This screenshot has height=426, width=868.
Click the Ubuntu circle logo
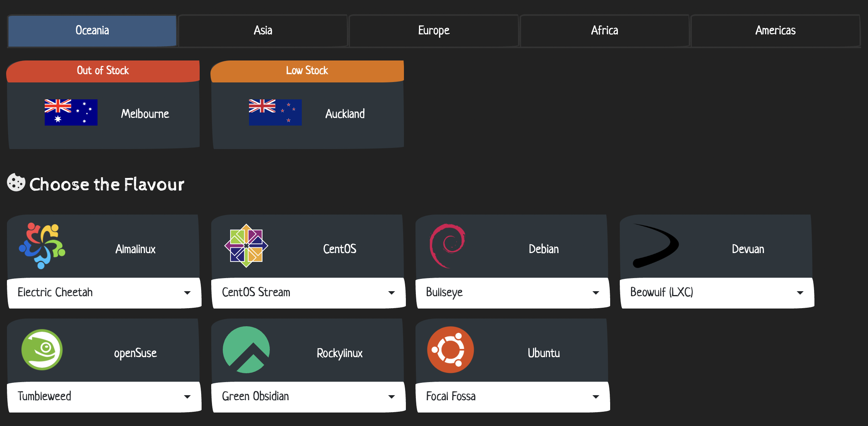(x=451, y=350)
